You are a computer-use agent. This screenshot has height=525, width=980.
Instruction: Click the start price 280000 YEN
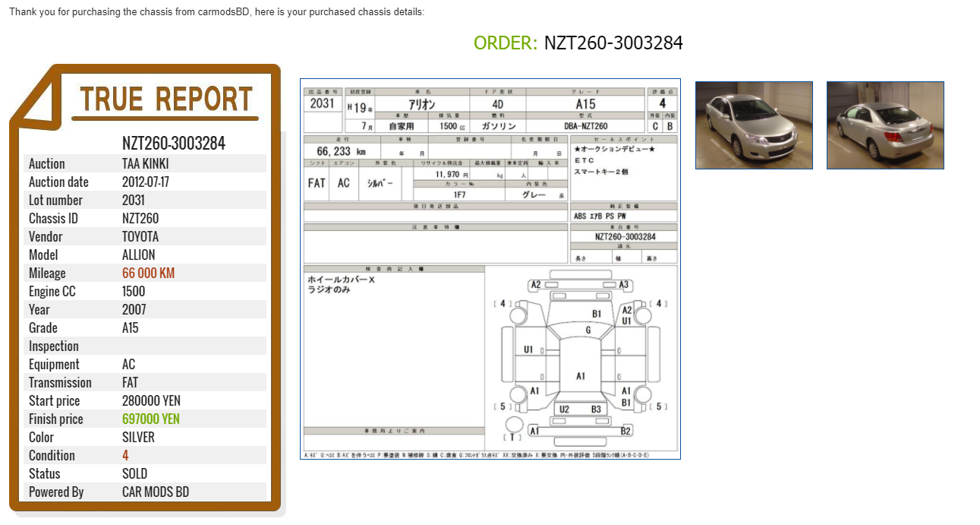pos(151,401)
